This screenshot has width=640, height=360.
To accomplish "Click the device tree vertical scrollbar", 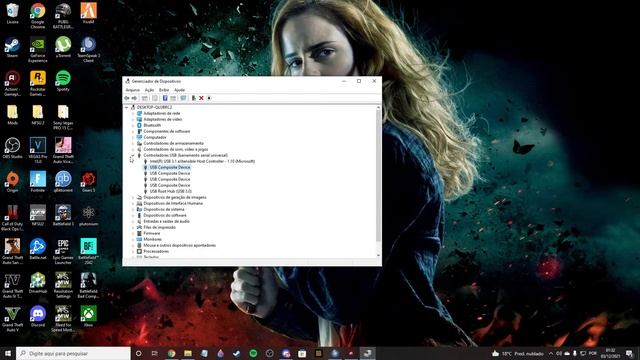I will coord(378,176).
